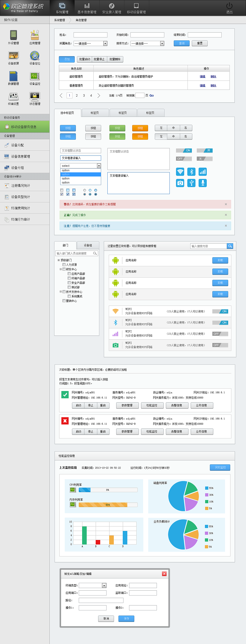This screenshot has width=246, height=644.
Task: Switch to the 设备组 tab
Action: tap(88, 245)
